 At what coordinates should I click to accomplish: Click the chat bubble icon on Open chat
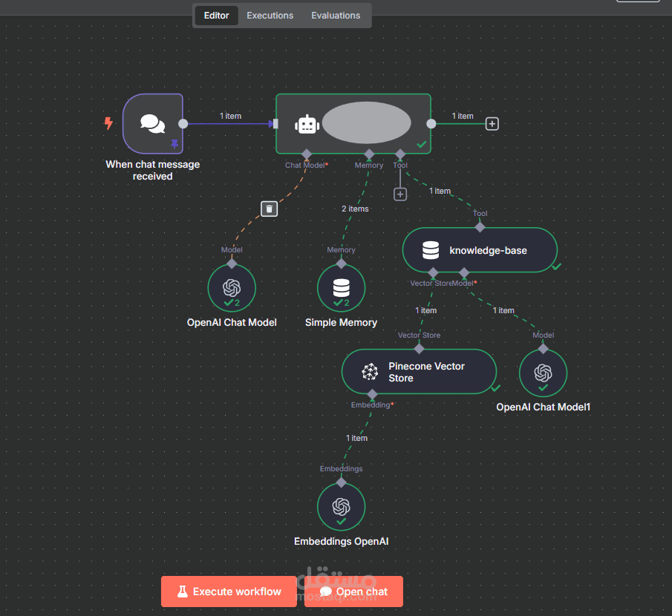tap(326, 592)
